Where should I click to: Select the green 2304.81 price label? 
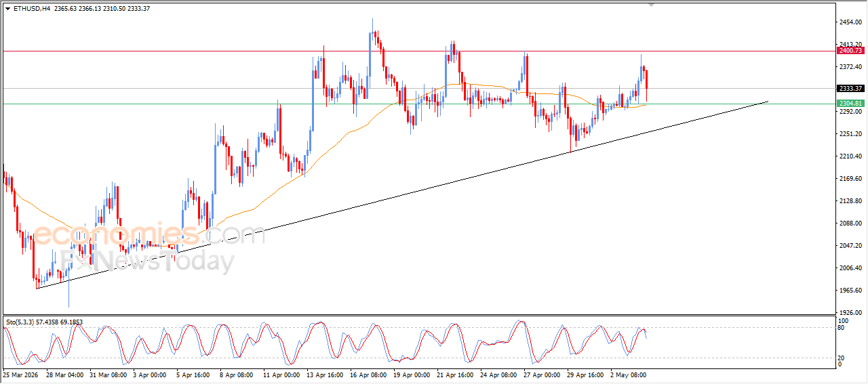tap(850, 104)
